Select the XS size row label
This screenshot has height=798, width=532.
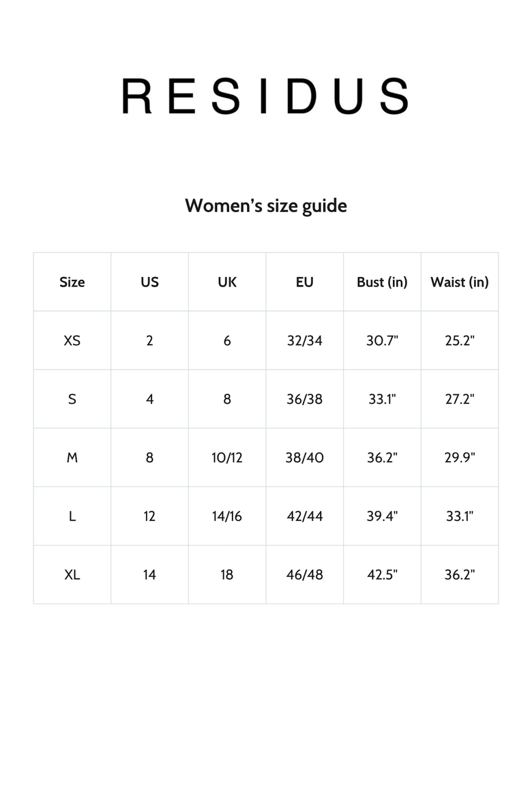[x=72, y=340]
